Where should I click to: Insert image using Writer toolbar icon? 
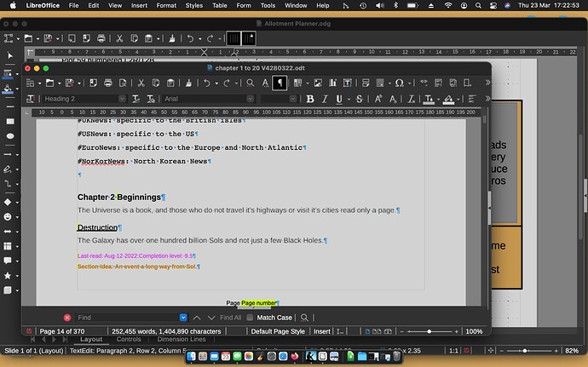click(318, 83)
